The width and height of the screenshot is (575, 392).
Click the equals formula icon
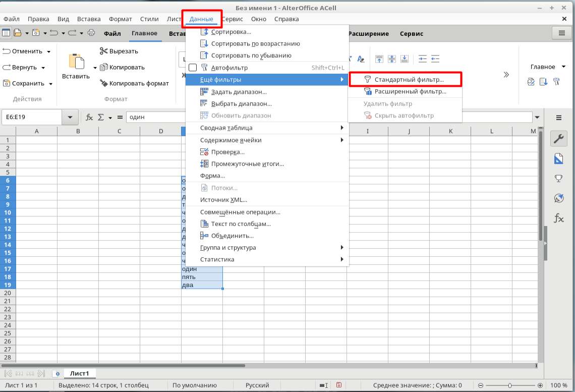click(x=120, y=117)
